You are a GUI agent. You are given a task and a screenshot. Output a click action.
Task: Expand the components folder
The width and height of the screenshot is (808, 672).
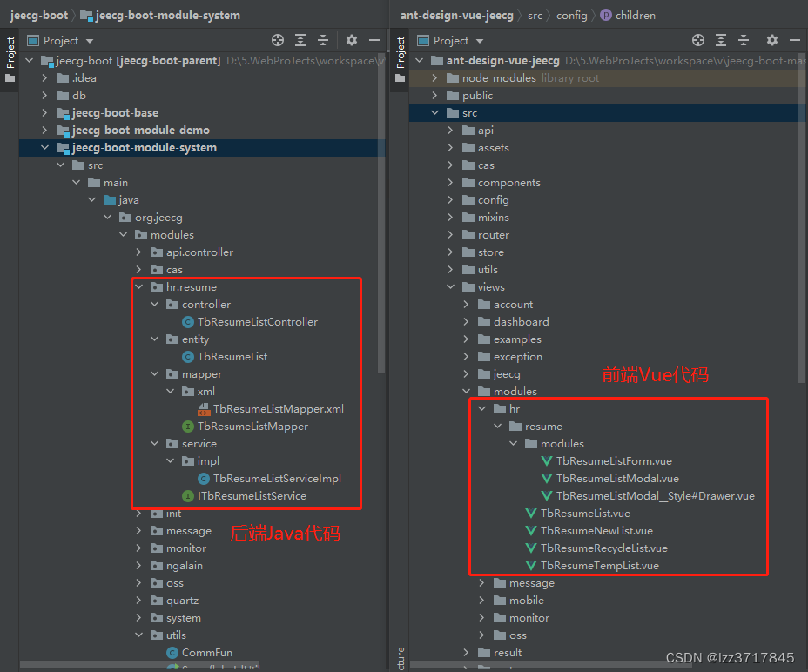(x=450, y=183)
